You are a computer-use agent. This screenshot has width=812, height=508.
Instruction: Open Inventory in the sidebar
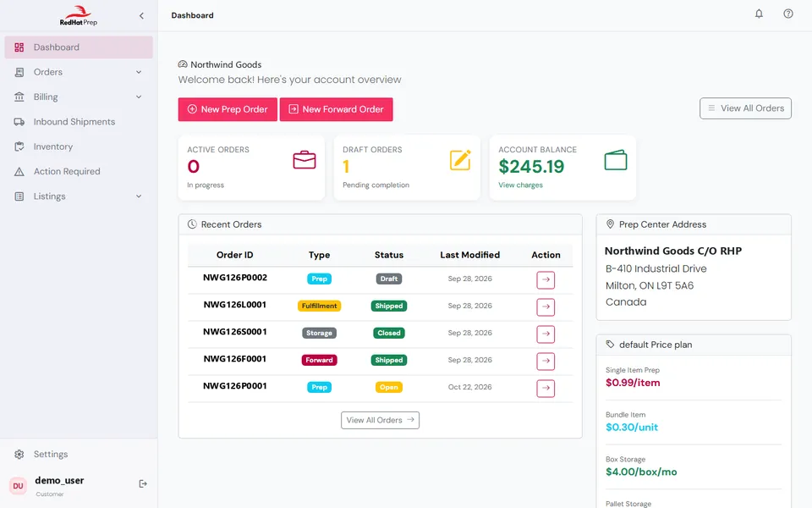pos(79,146)
